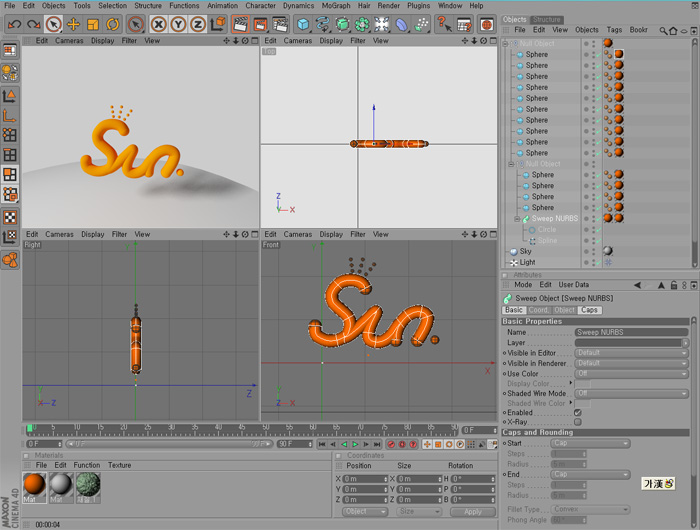Image resolution: width=700 pixels, height=530 pixels.
Task: Toggle Z axis lock icon
Action: pos(198,24)
